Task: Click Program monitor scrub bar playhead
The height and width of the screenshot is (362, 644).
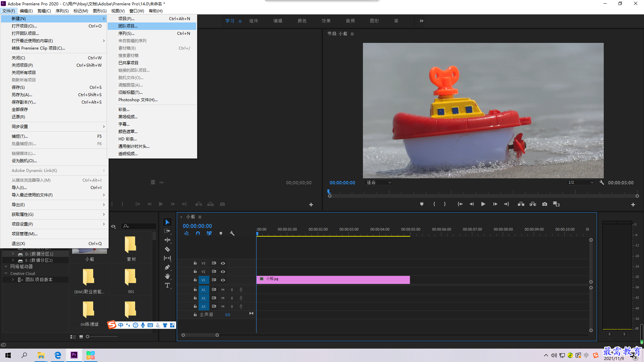Action: tap(329, 192)
